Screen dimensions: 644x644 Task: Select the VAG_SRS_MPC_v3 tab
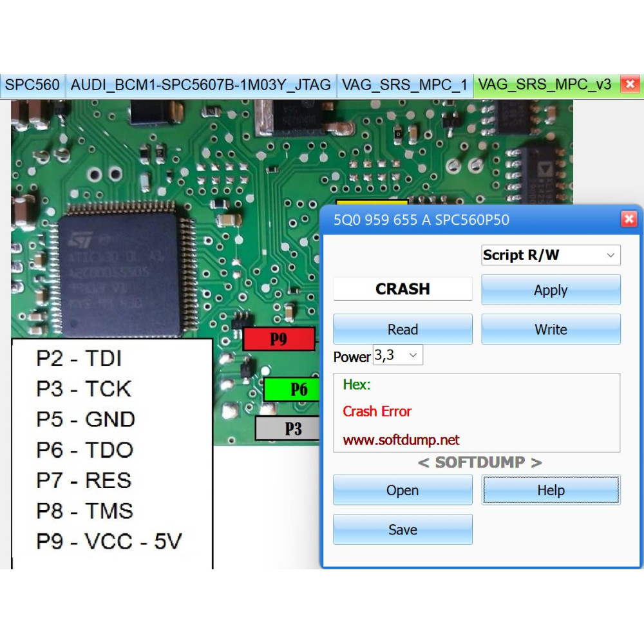coord(545,84)
